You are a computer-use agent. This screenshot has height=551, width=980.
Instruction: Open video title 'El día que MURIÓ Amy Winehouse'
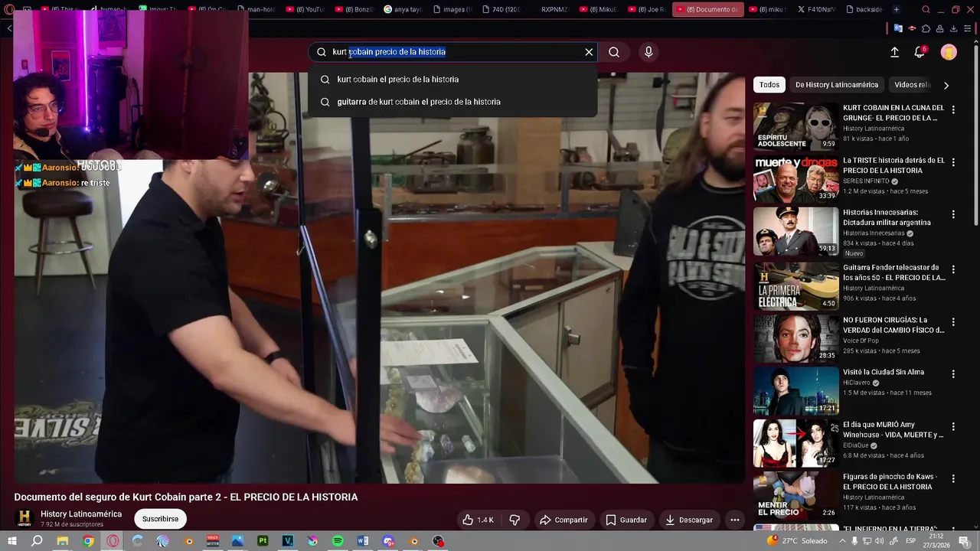coord(893,429)
